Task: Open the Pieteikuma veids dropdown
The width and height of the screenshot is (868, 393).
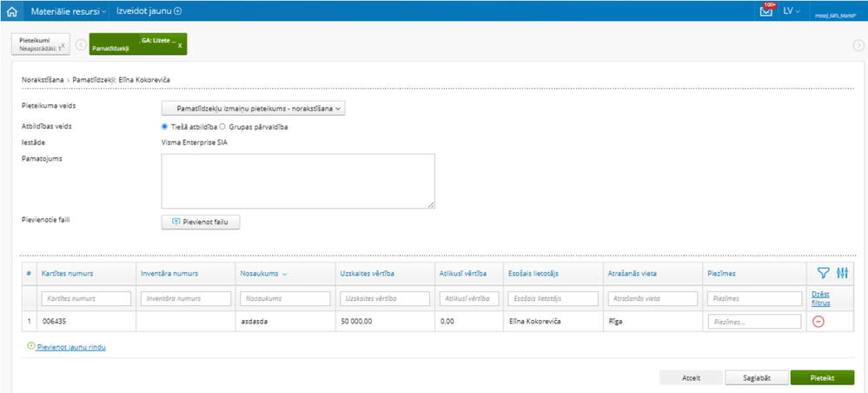Action: (254, 108)
